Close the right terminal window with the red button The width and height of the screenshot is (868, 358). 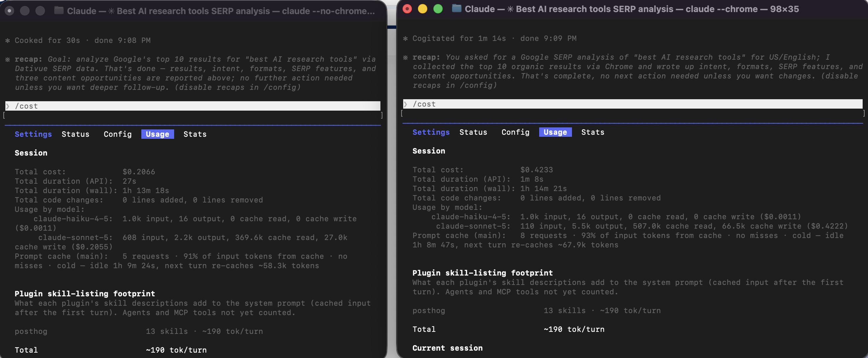[x=407, y=9]
